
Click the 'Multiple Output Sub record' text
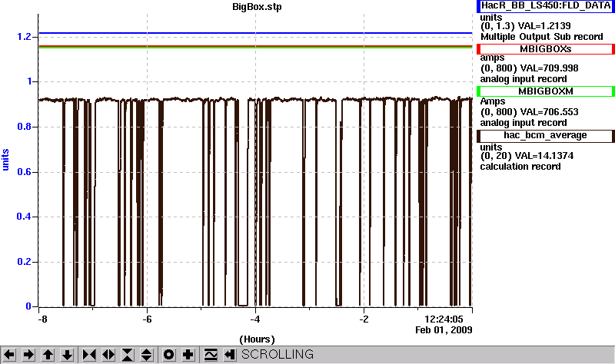tap(542, 37)
